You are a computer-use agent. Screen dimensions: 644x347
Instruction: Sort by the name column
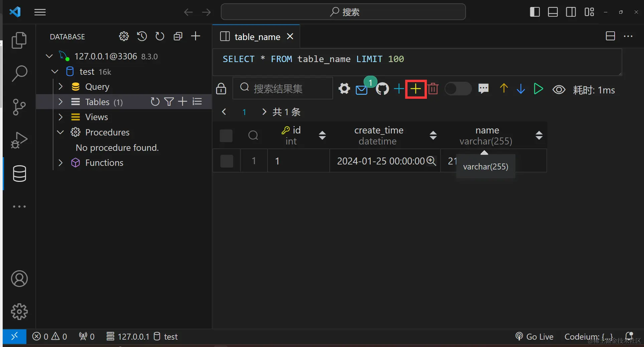coord(539,135)
